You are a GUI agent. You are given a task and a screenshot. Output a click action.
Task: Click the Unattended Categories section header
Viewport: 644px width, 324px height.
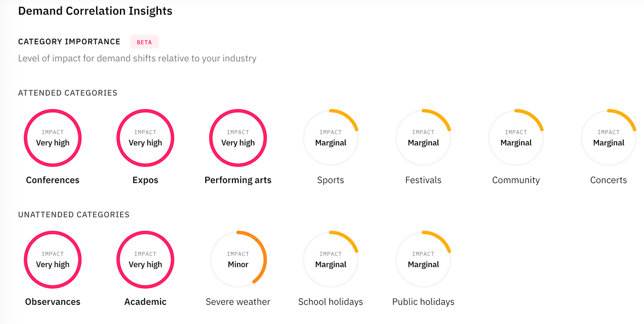pos(74,215)
